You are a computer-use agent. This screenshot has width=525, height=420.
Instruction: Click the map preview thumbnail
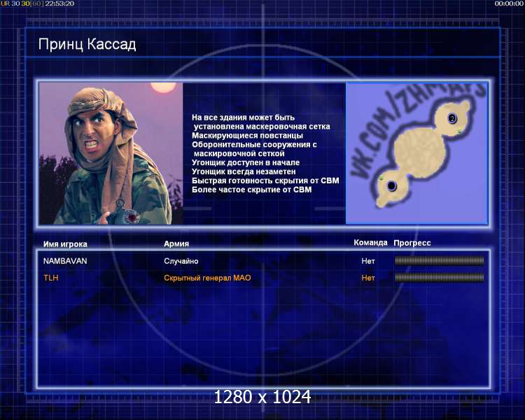[416, 153]
